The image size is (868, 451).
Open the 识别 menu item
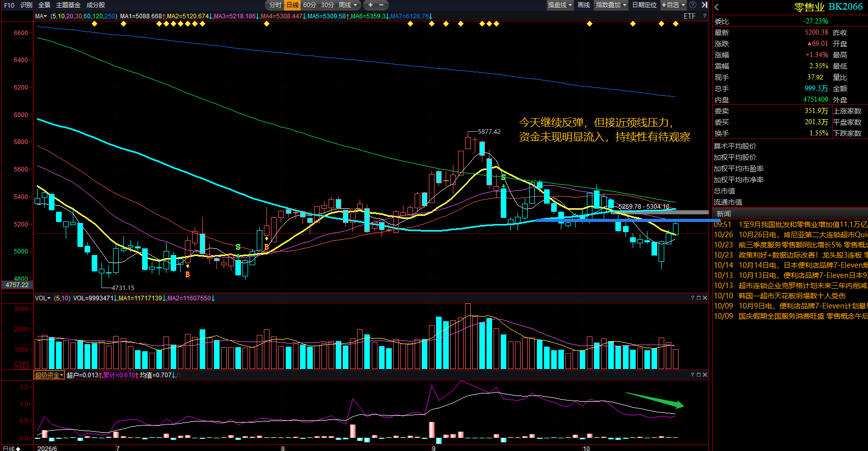[26, 5]
